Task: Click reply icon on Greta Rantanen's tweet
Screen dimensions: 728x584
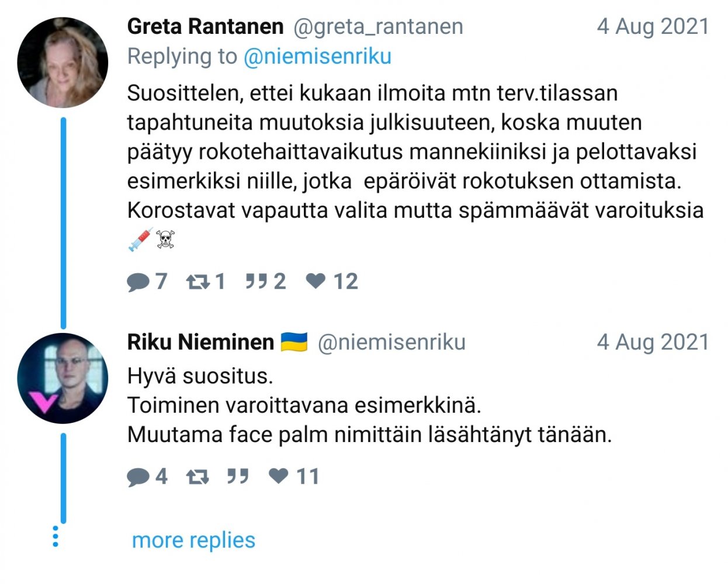Action: point(138,282)
